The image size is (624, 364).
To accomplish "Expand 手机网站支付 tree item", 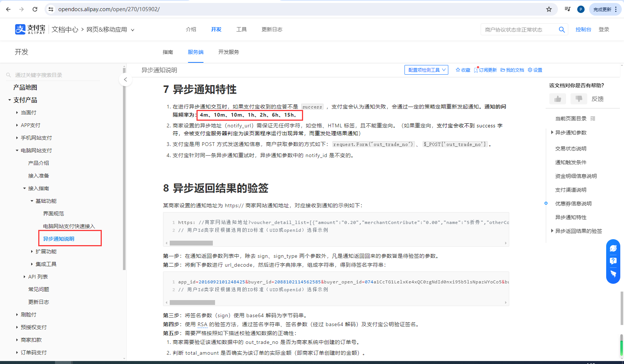I will [17, 138].
